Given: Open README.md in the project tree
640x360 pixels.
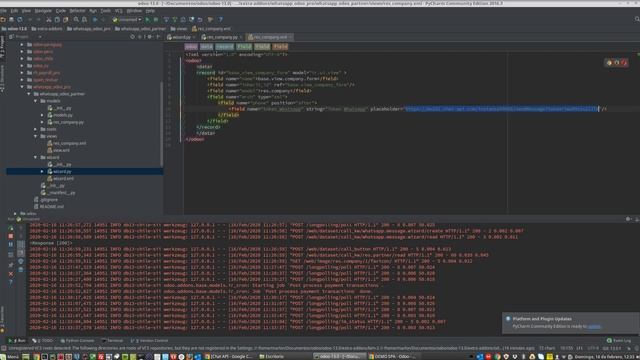Looking at the screenshot, I should tap(49, 207).
